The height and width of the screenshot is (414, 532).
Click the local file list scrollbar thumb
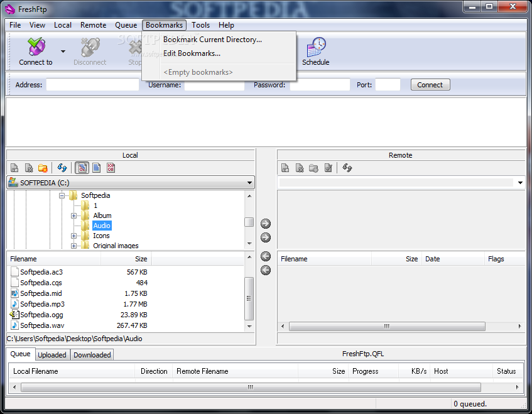coord(249,298)
